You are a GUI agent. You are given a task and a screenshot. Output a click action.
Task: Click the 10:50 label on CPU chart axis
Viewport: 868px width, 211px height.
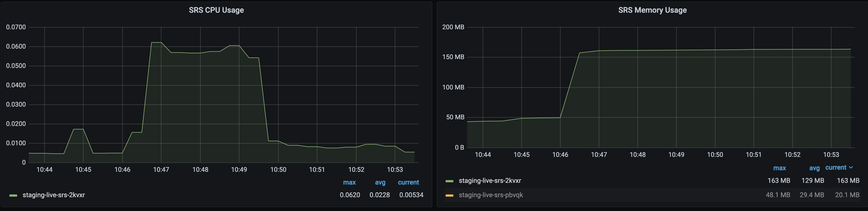[x=278, y=170]
